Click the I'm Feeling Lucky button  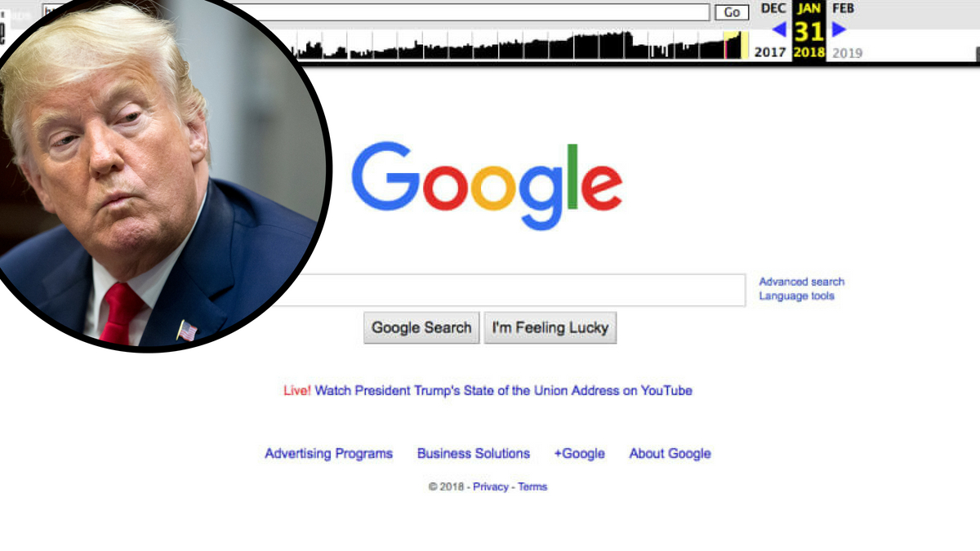[x=550, y=327]
